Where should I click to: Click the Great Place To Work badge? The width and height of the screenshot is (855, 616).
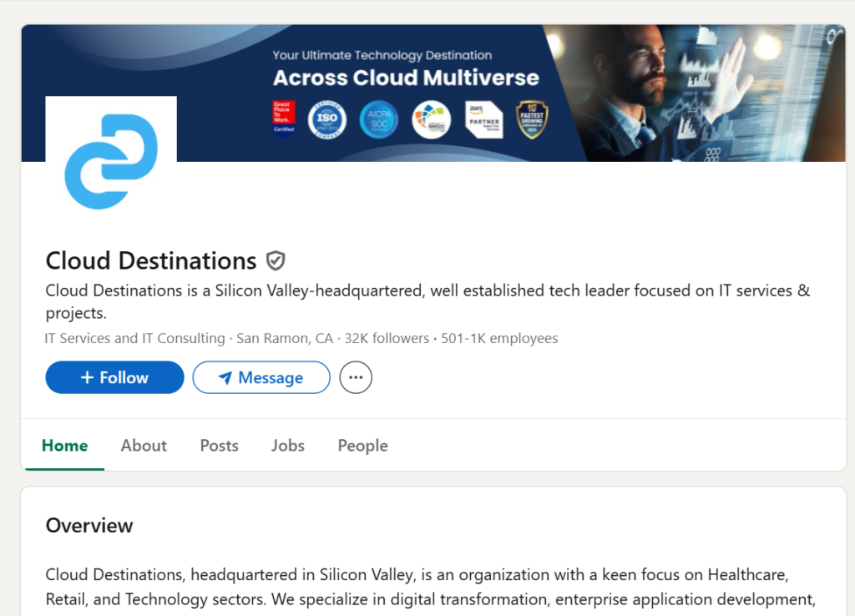tap(284, 119)
